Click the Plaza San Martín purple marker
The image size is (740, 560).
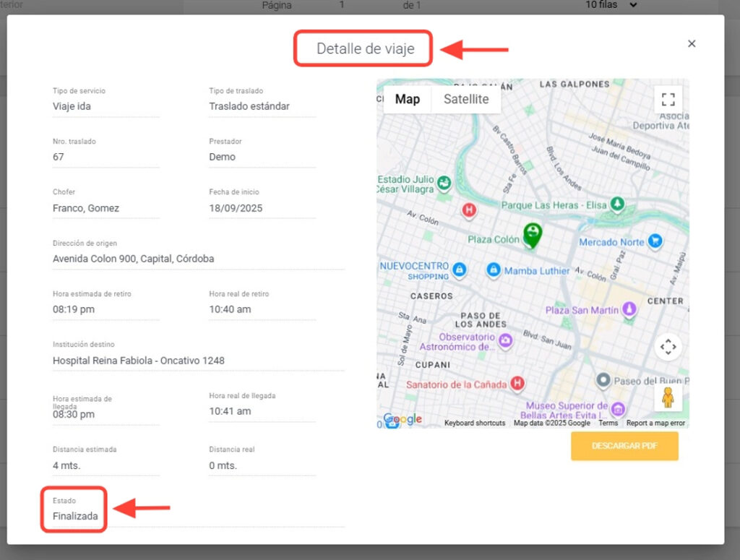(x=629, y=309)
